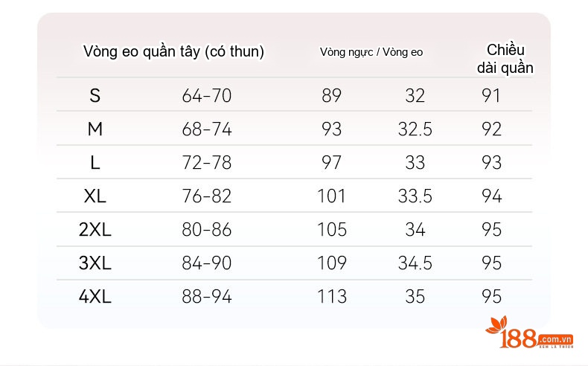Select the 2XL size row label
Image resolution: width=588 pixels, height=366 pixels.
click(x=95, y=229)
